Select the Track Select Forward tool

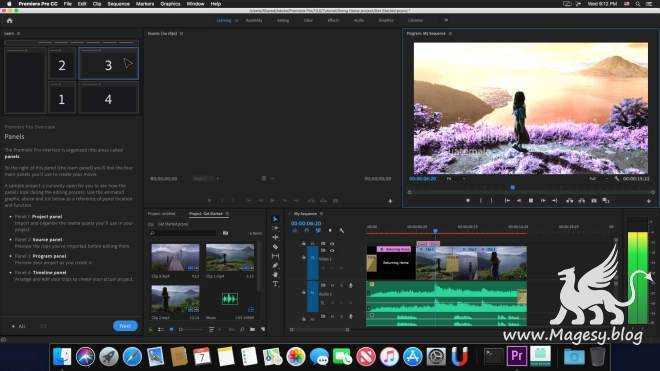click(275, 228)
